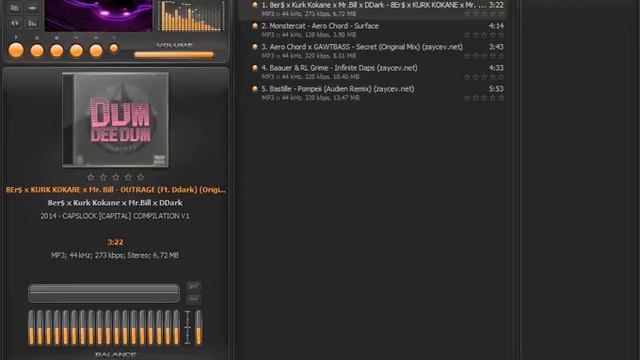Open the lower small button right of the equalizer curve
Image resolution: width=640 pixels, height=360 pixels.
[x=193, y=299]
